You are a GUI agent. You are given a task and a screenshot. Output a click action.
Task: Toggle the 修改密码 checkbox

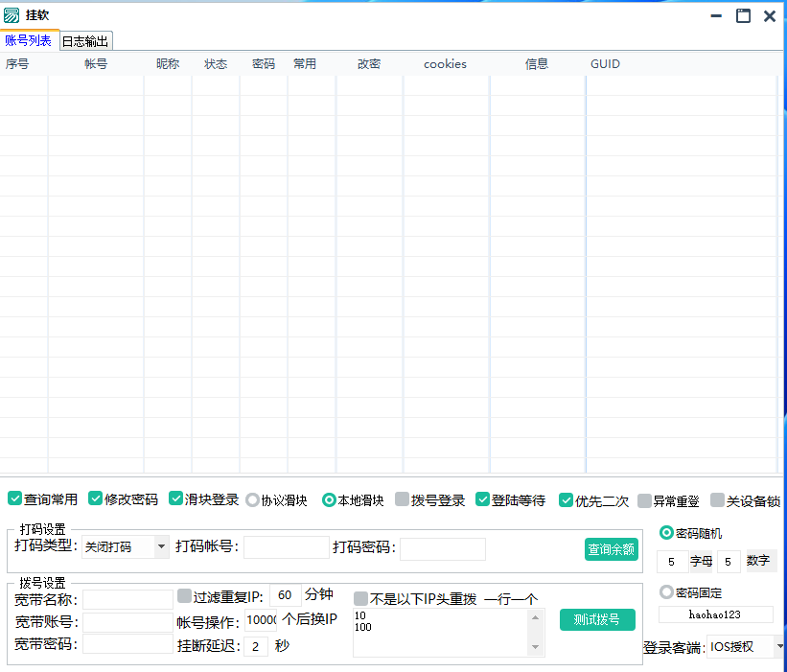tap(96, 498)
